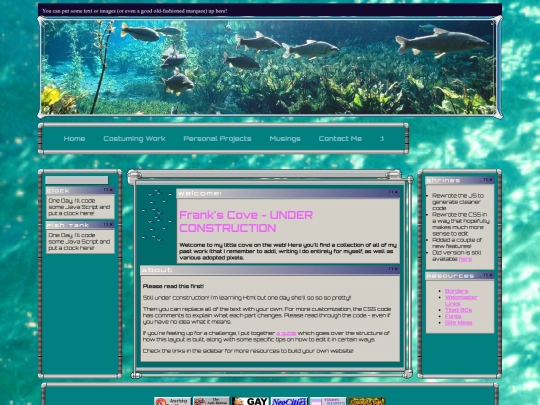Click the "about" window title
This screenshot has width=540, height=405.
pyautogui.click(x=157, y=270)
